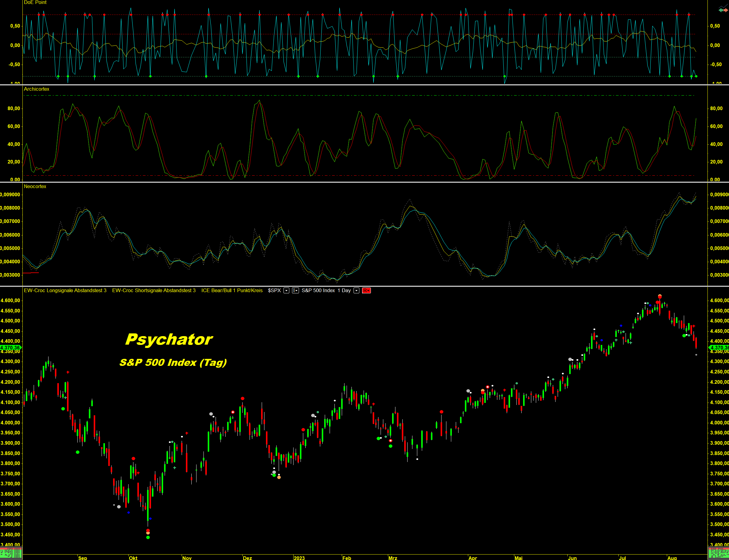The image size is (729, 560).
Task: Click the S&P 500 Index (Tag) subtitle
Action: [x=173, y=362]
